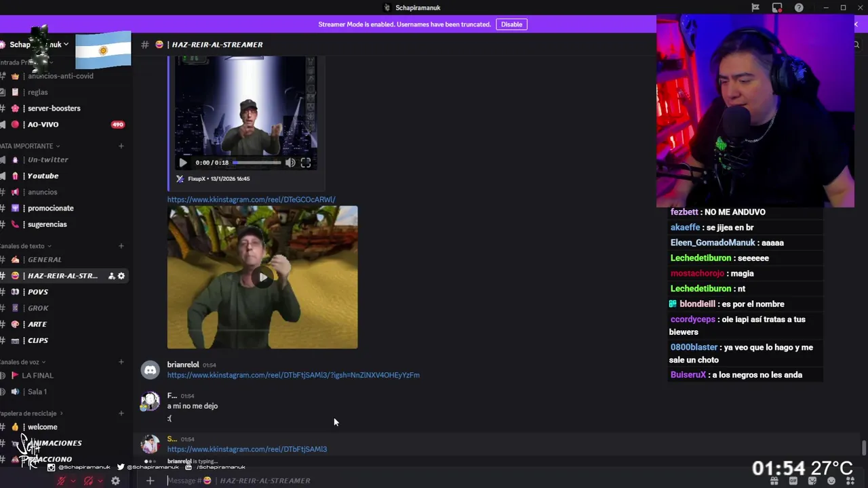This screenshot has height=488, width=868.
Task: Open the apps launcher icon
Action: [851, 481]
